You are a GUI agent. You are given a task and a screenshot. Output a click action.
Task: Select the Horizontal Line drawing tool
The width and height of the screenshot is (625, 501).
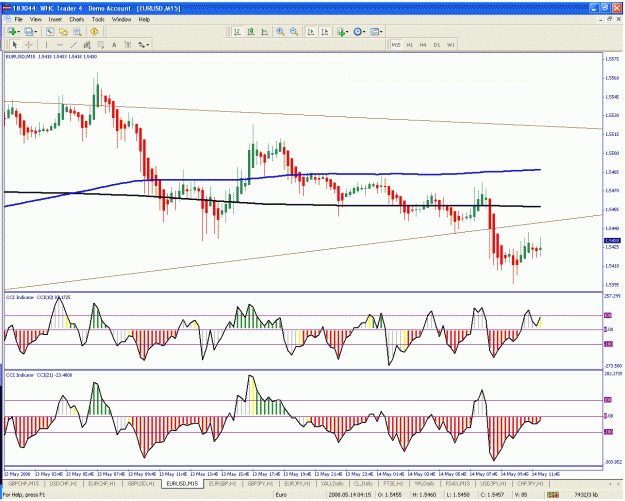pos(60,45)
